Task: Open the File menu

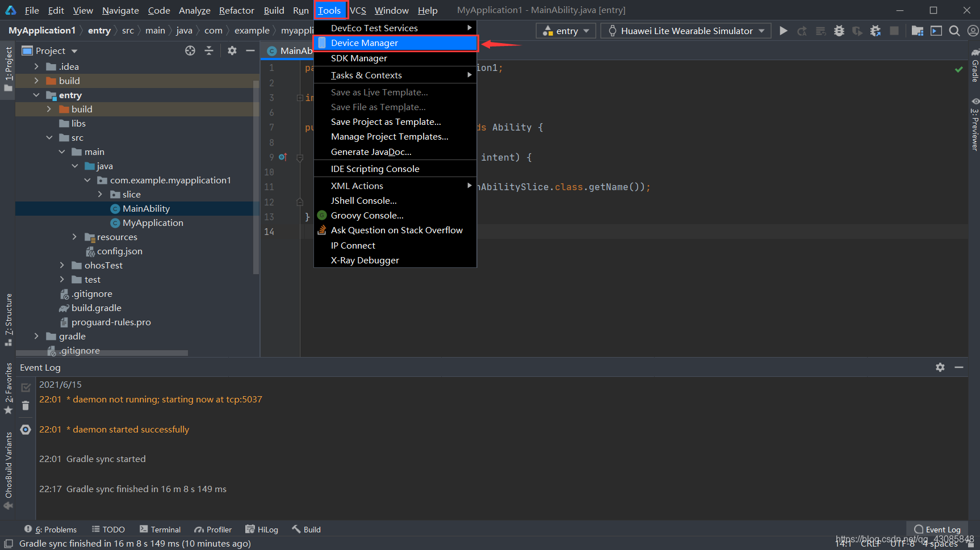Action: [32, 10]
